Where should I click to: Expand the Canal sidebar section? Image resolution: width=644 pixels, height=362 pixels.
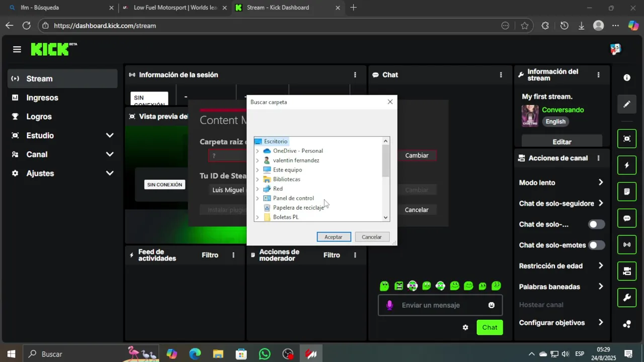[x=110, y=154]
